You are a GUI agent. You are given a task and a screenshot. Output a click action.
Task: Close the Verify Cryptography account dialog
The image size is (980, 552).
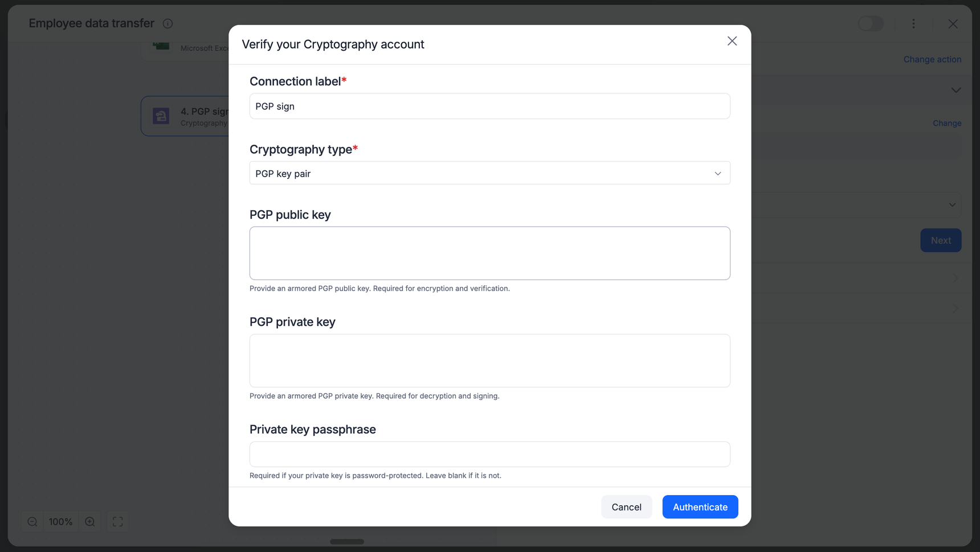click(732, 41)
